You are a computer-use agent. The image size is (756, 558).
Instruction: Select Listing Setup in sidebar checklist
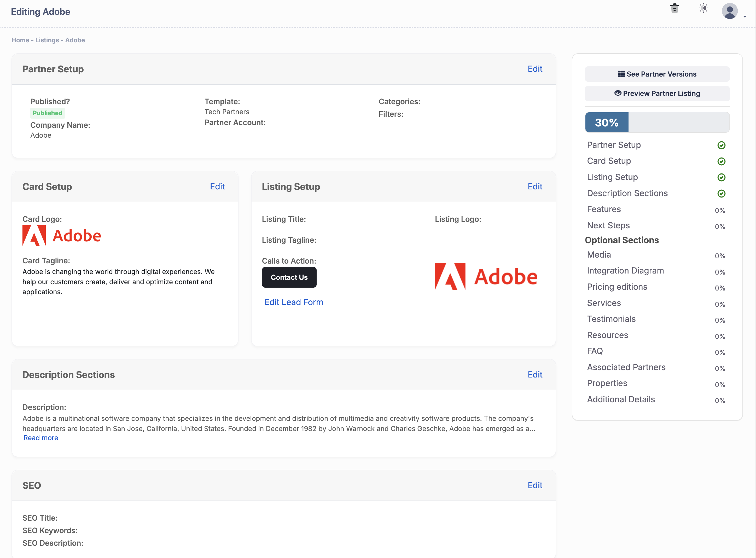[612, 177]
